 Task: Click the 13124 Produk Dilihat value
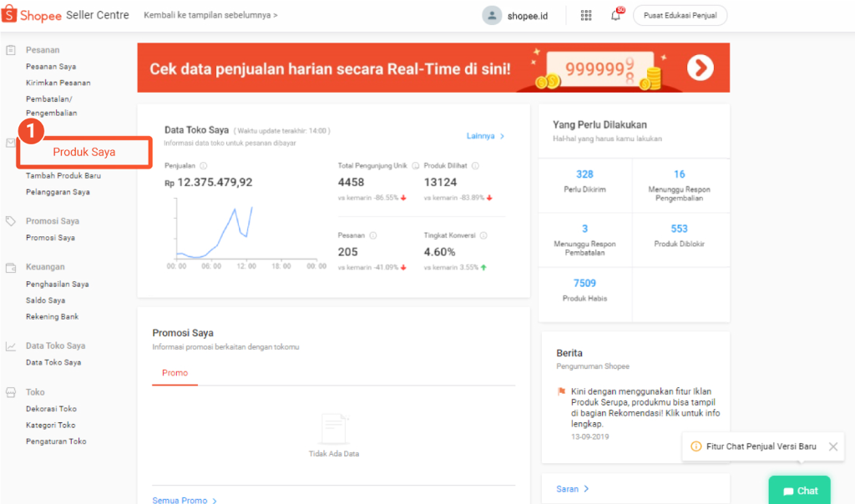pyautogui.click(x=440, y=183)
